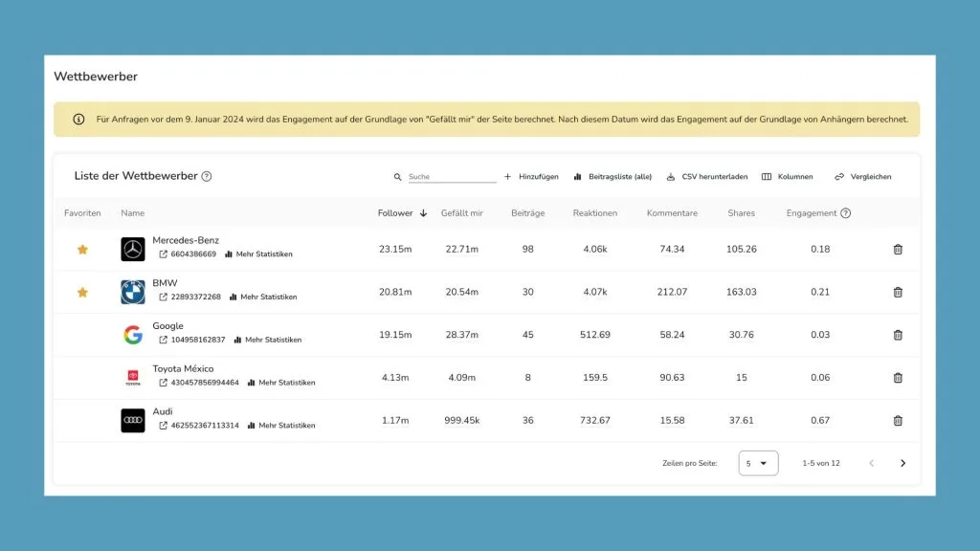Download the CSV via CSV herunterladen

pyautogui.click(x=707, y=177)
